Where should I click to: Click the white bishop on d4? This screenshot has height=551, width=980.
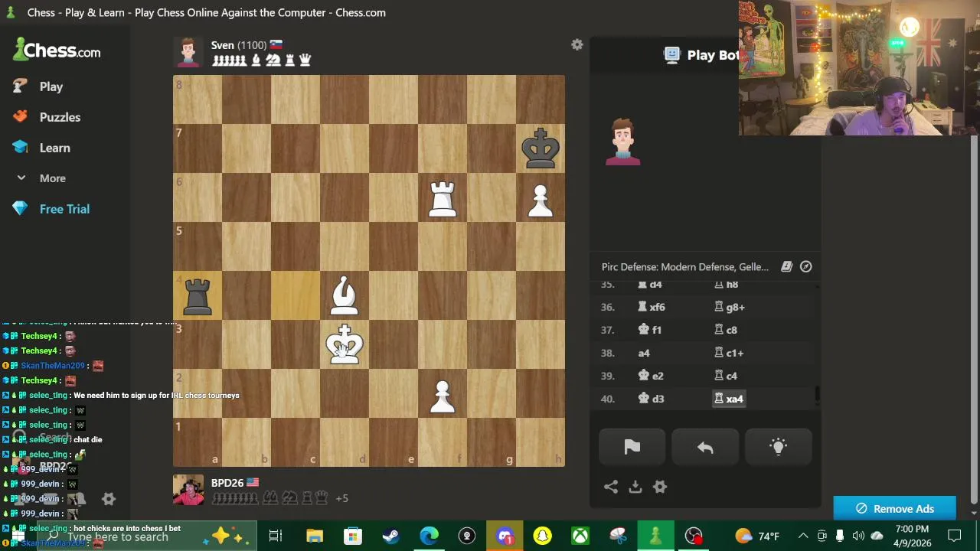click(345, 295)
